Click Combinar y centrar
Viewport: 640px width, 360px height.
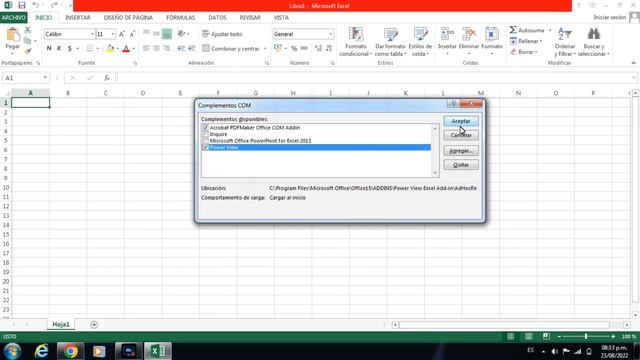click(231, 49)
